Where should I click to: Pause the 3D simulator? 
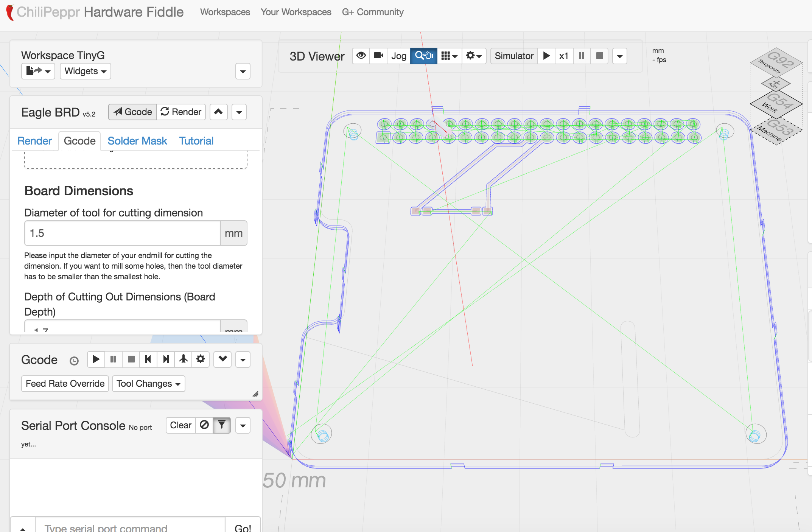tap(582, 56)
